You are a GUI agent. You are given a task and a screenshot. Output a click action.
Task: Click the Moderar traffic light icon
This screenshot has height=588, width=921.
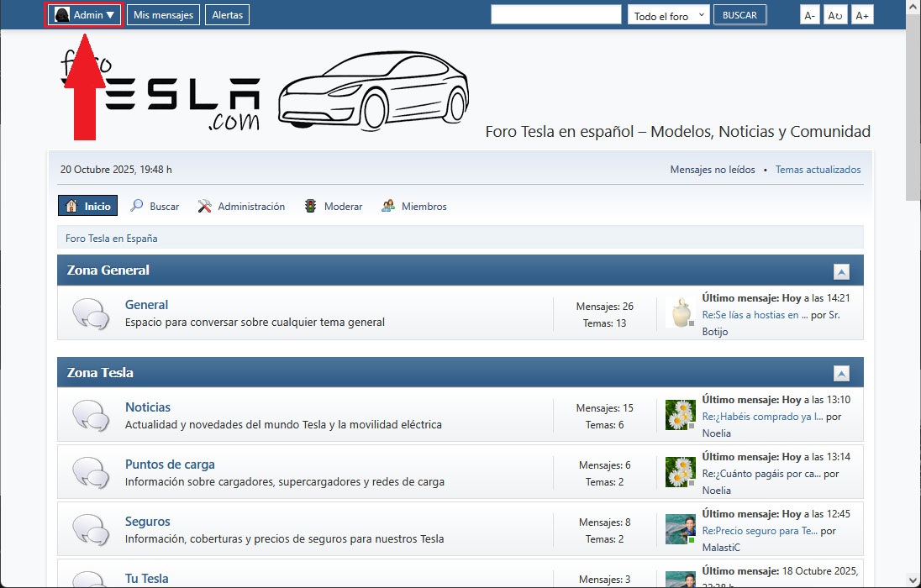coord(310,206)
